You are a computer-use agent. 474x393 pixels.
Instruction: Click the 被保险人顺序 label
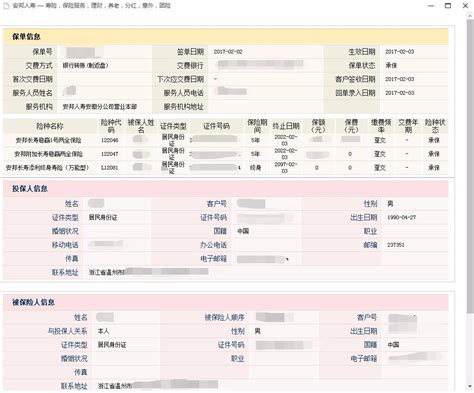(224, 317)
